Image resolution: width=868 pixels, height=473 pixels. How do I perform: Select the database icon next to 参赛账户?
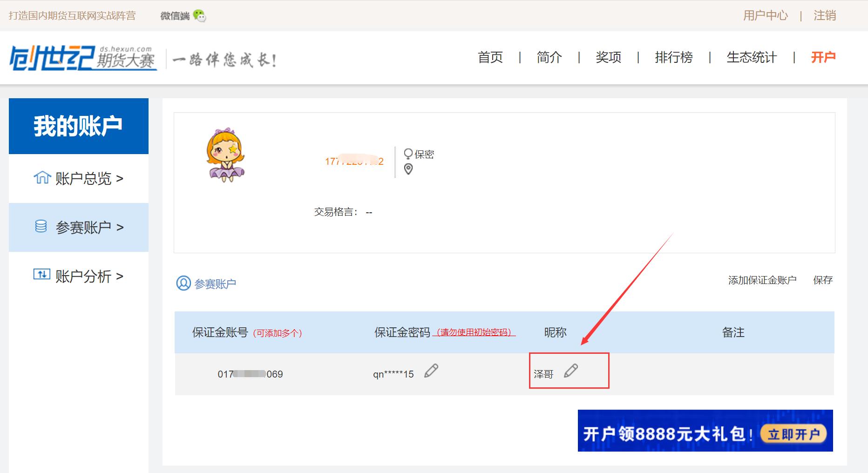point(41,227)
